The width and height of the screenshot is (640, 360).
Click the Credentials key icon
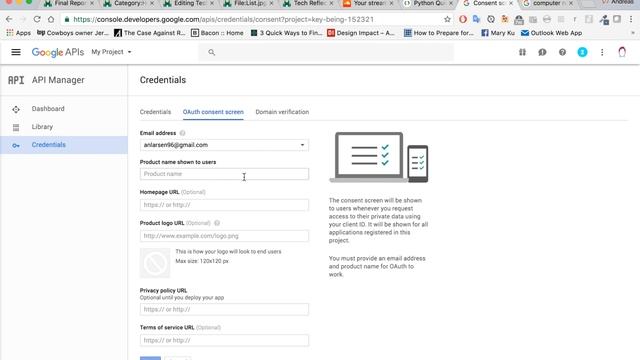pyautogui.click(x=16, y=145)
